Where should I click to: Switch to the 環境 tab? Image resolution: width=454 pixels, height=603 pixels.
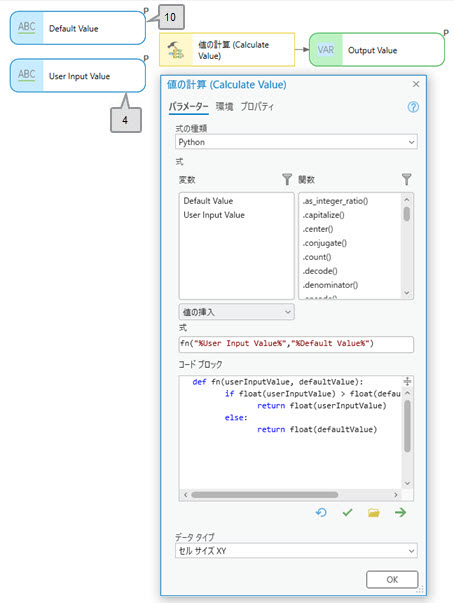click(x=225, y=107)
